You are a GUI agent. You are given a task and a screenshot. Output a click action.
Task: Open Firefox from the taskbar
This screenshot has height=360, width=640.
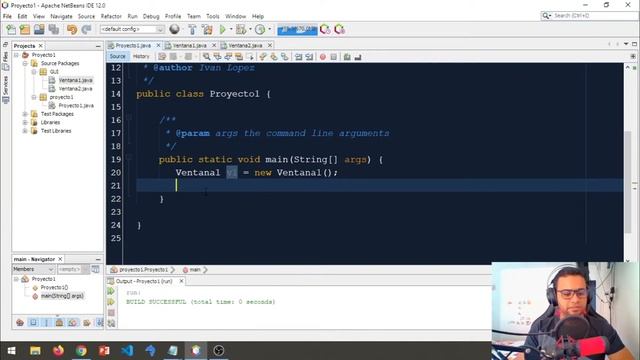(58, 351)
